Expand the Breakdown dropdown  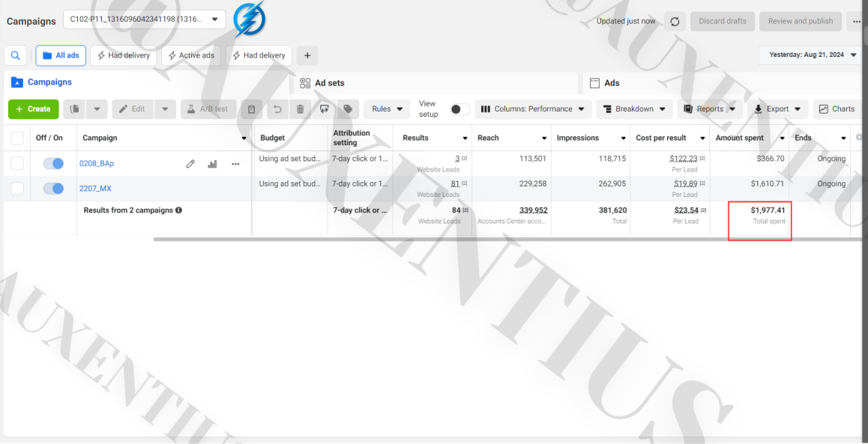[x=634, y=109]
